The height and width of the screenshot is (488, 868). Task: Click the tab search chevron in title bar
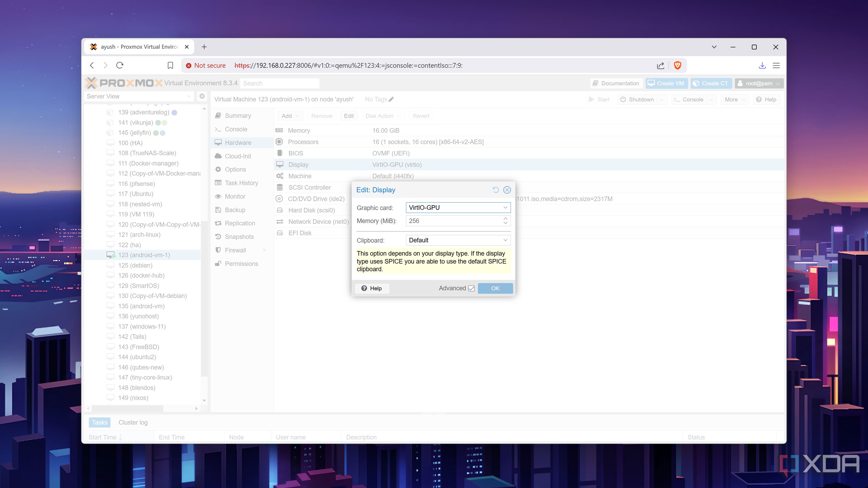click(714, 47)
